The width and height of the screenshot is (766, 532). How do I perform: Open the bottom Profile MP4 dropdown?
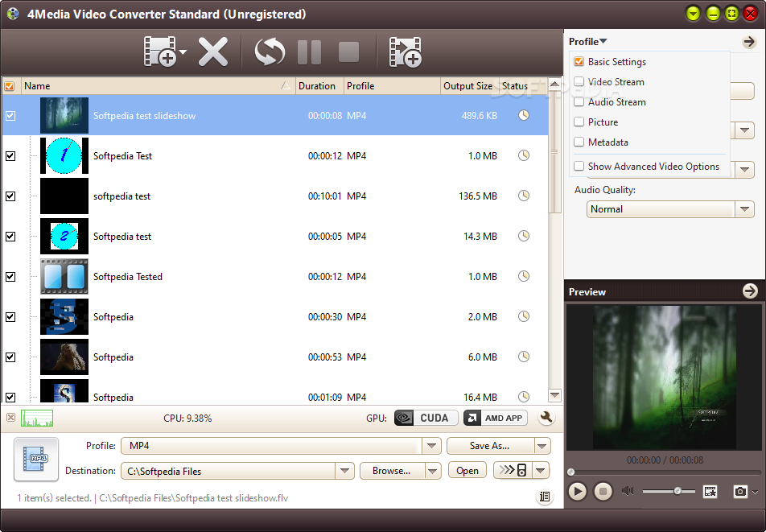pyautogui.click(x=431, y=446)
